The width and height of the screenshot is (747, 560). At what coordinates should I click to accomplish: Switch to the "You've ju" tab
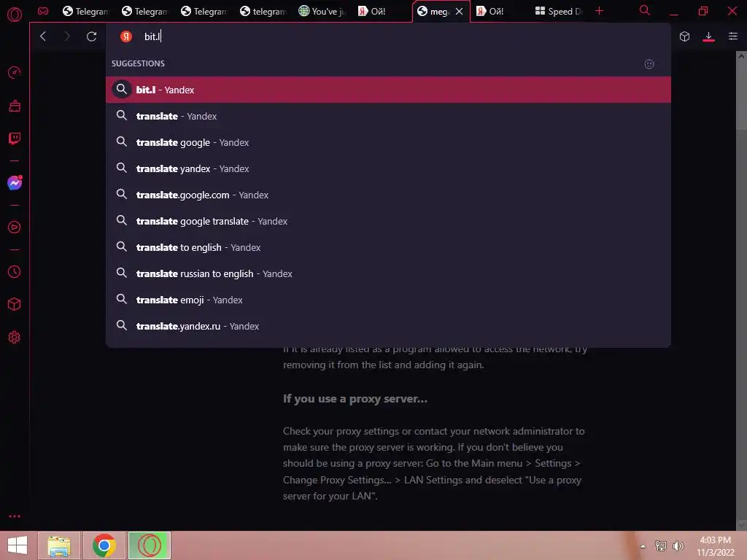[322, 12]
